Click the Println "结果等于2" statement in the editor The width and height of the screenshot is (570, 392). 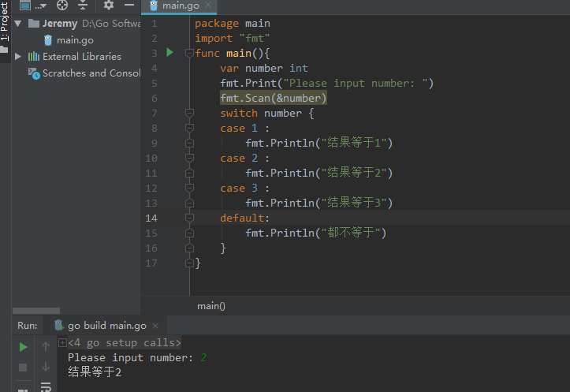tap(319, 173)
